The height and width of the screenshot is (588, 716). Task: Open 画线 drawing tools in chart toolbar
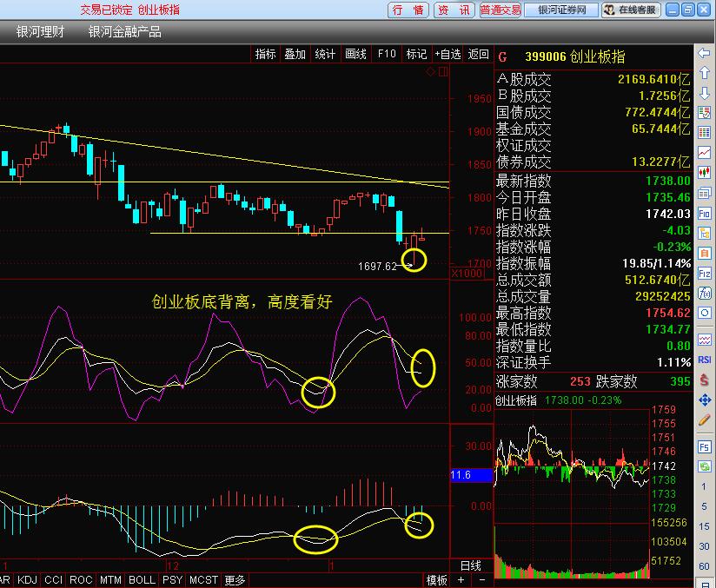click(355, 55)
